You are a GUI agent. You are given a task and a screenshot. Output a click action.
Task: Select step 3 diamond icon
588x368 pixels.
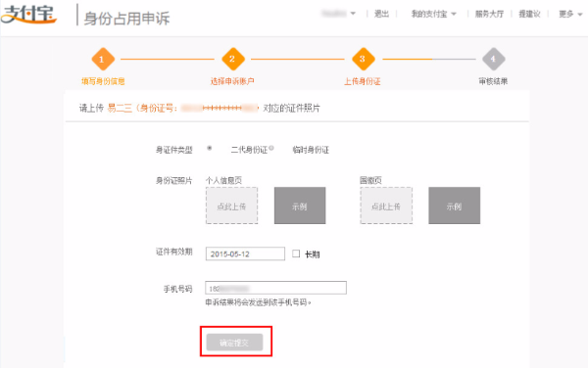[363, 59]
